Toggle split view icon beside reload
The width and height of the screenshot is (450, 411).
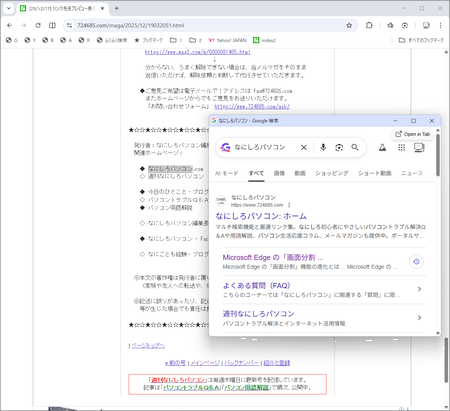click(x=52, y=25)
